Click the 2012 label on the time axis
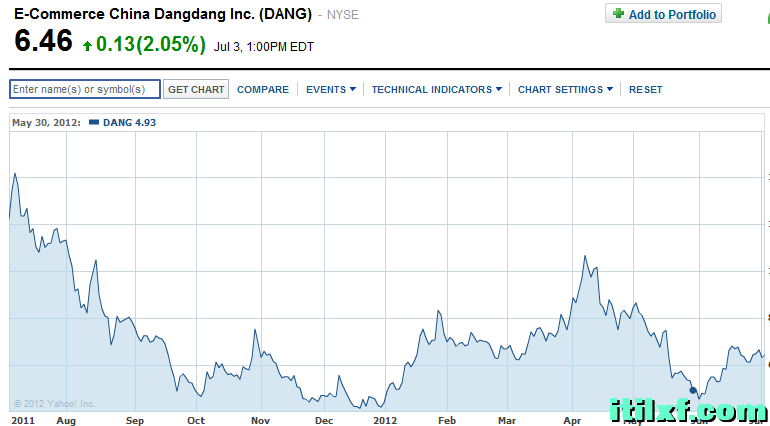Screen dimensions: 770x426 coord(385,421)
